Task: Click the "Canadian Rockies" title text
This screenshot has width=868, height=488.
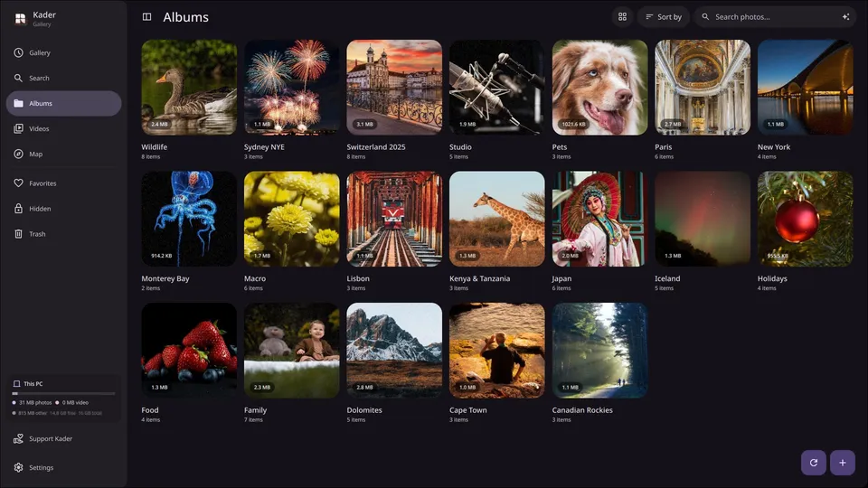Action: pos(581,410)
